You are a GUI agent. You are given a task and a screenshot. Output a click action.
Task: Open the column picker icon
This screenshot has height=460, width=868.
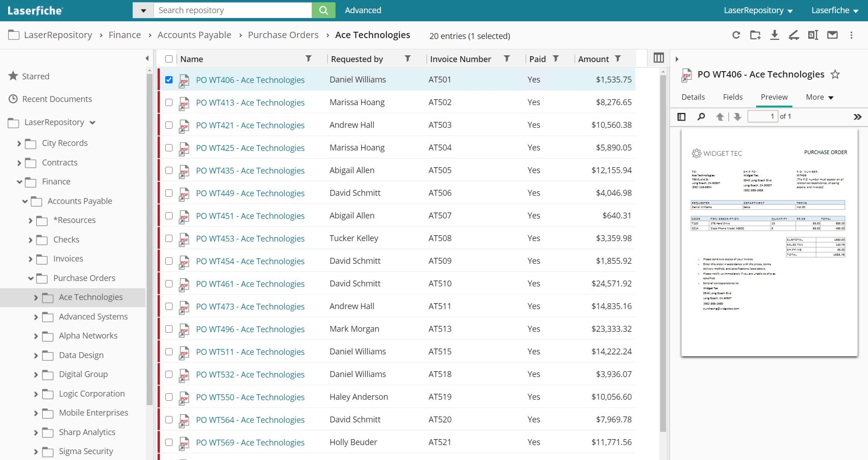(x=658, y=58)
